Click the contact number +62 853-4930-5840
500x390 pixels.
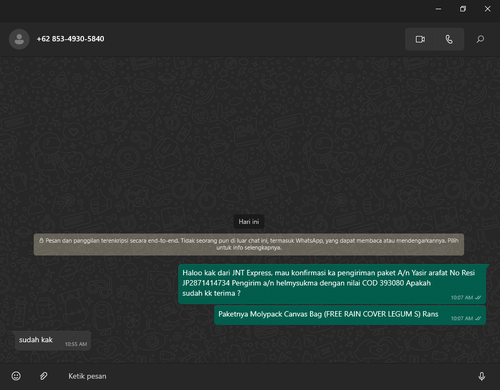tap(70, 39)
